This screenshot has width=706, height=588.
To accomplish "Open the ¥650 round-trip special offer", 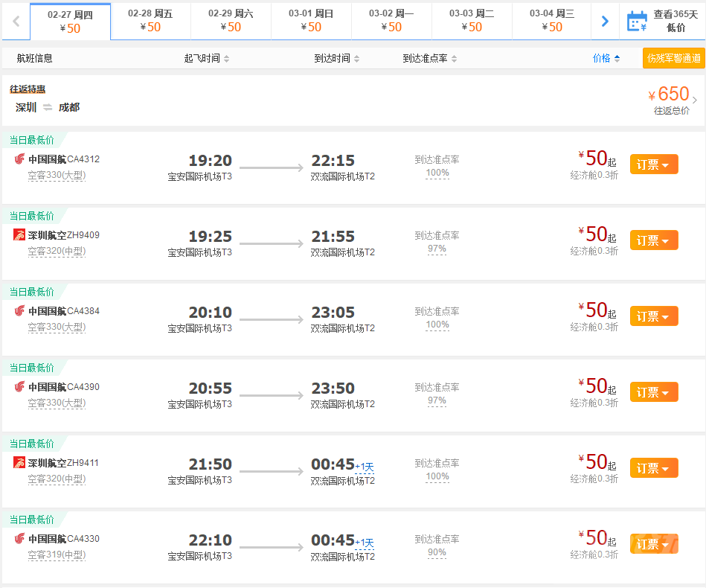I will click(673, 100).
